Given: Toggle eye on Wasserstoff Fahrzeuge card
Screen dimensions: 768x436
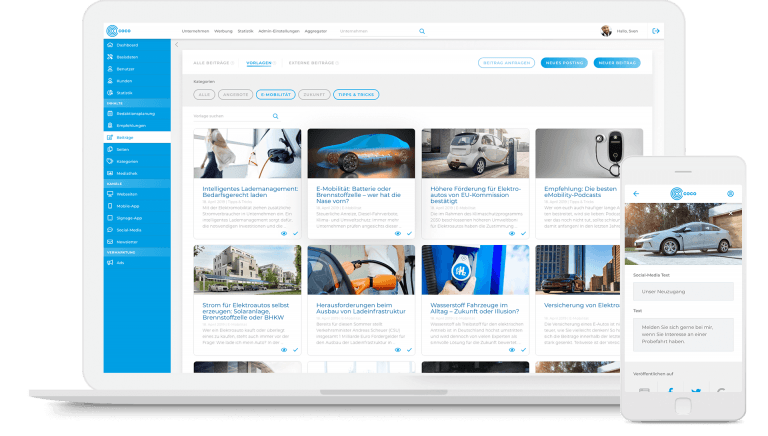Looking at the screenshot, I should [512, 350].
